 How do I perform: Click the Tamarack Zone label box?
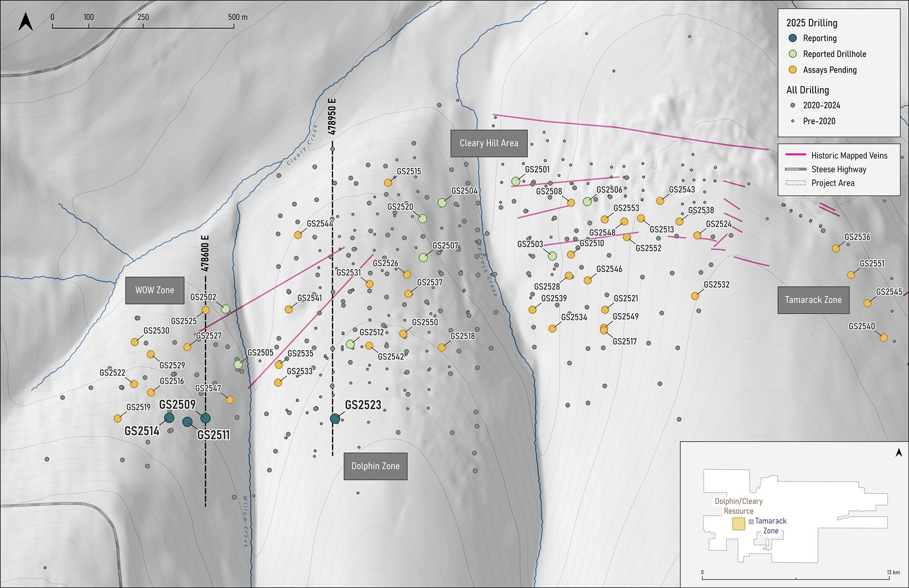coord(813,300)
